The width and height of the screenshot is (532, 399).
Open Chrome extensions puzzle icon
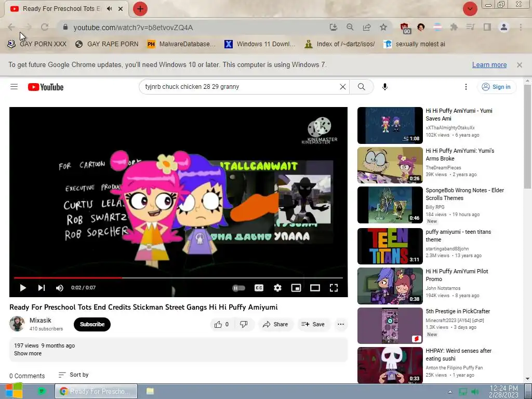[454, 27]
